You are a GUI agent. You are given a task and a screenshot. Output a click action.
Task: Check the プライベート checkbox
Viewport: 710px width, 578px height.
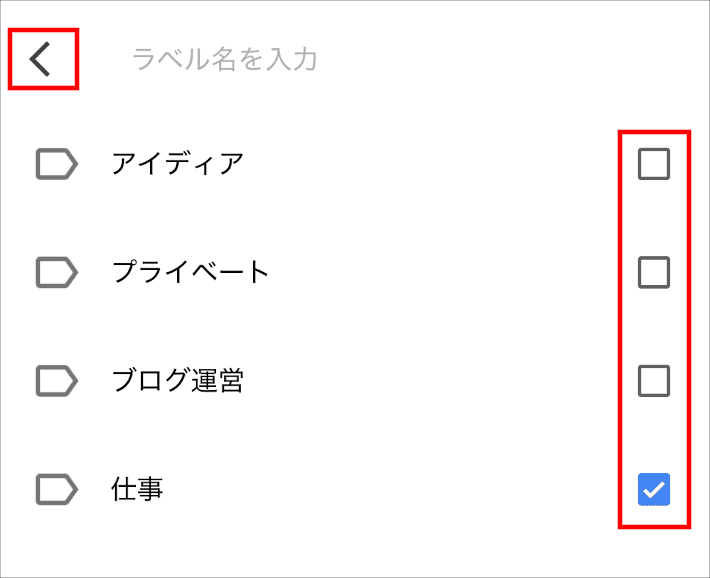(654, 272)
